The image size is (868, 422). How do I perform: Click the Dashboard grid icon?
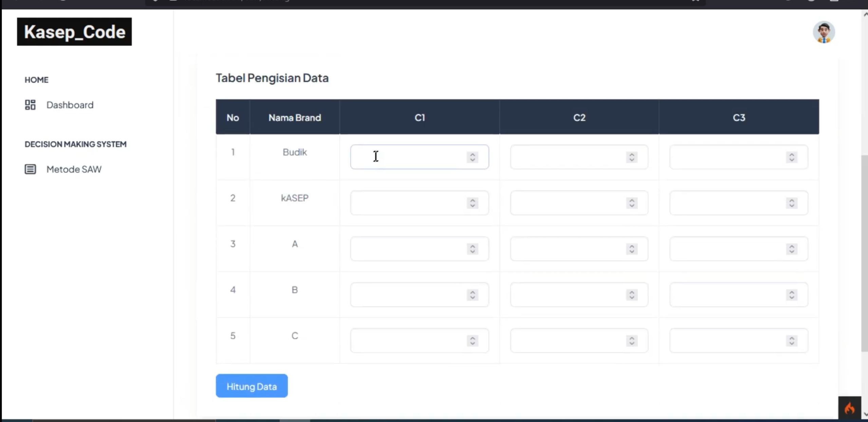pyautogui.click(x=30, y=105)
